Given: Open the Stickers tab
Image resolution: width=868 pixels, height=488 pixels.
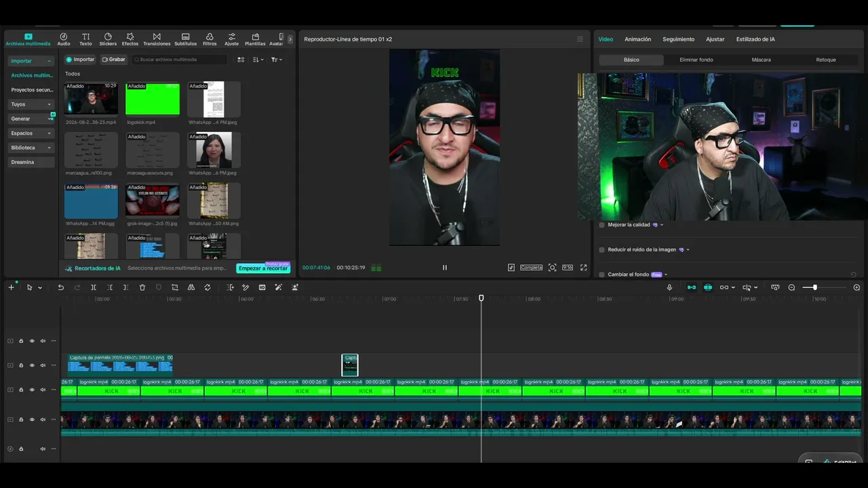Looking at the screenshot, I should click(108, 39).
